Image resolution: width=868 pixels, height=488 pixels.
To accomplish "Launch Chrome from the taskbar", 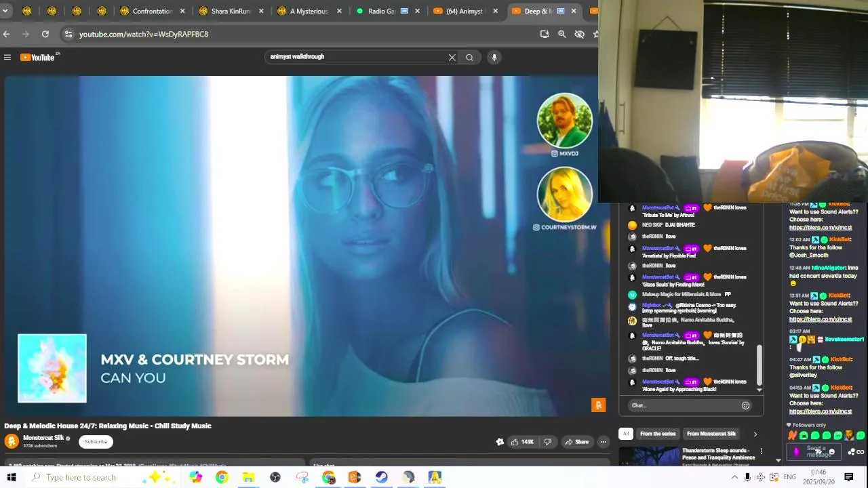I will click(222, 477).
